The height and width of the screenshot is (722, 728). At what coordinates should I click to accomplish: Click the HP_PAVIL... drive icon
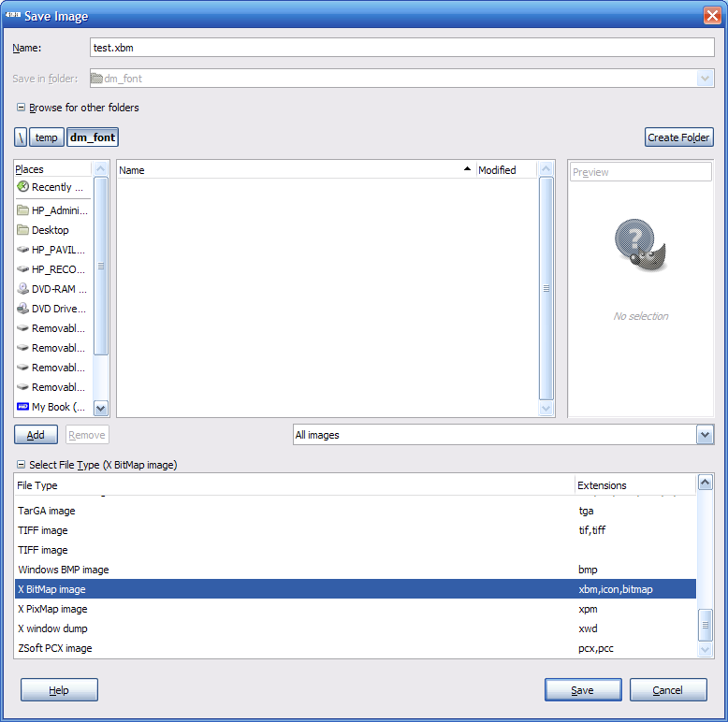[x=22, y=250]
